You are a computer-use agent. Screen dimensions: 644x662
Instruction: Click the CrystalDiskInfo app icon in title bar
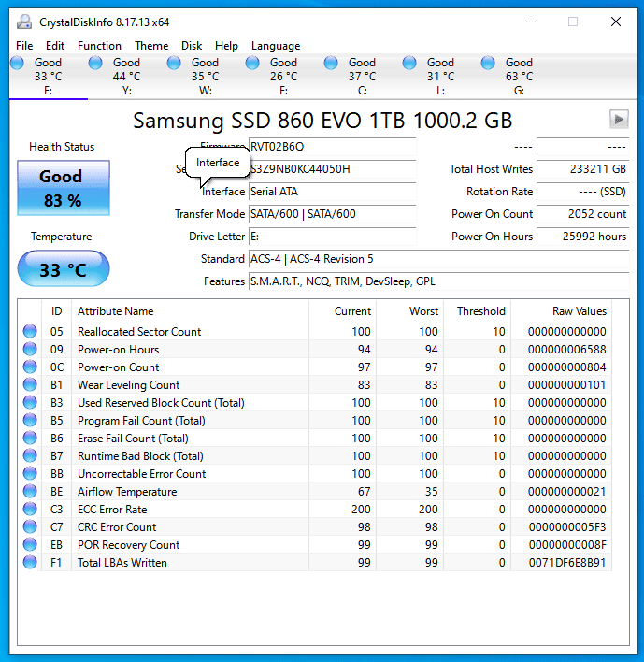click(24, 22)
